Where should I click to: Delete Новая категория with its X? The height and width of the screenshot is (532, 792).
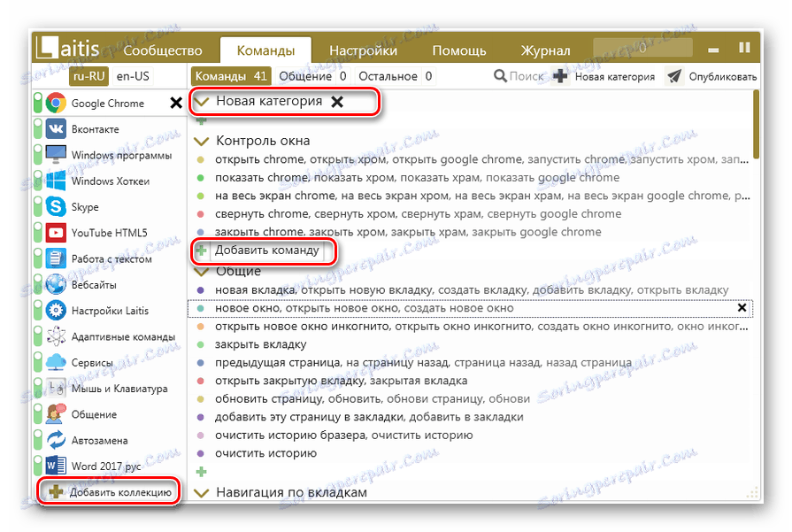(x=337, y=102)
